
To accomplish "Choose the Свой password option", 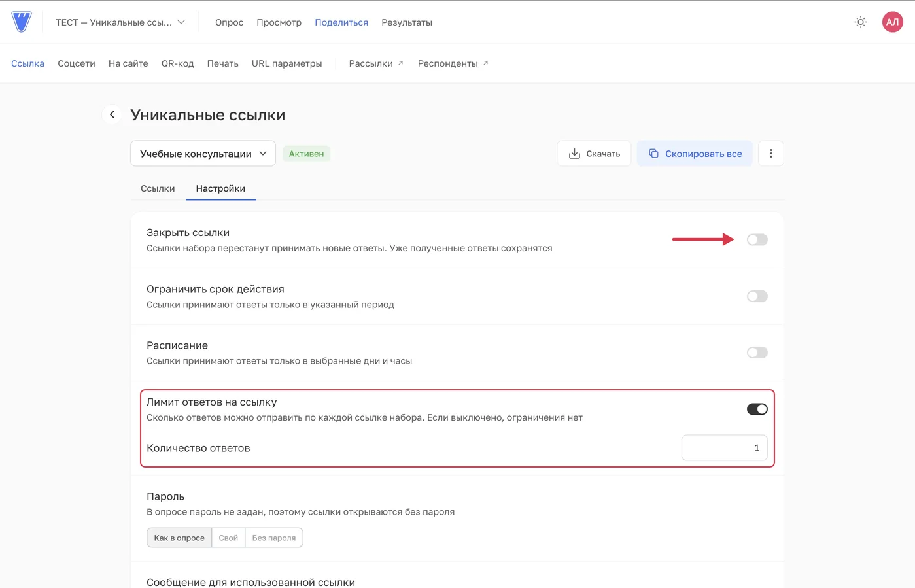I will click(228, 538).
